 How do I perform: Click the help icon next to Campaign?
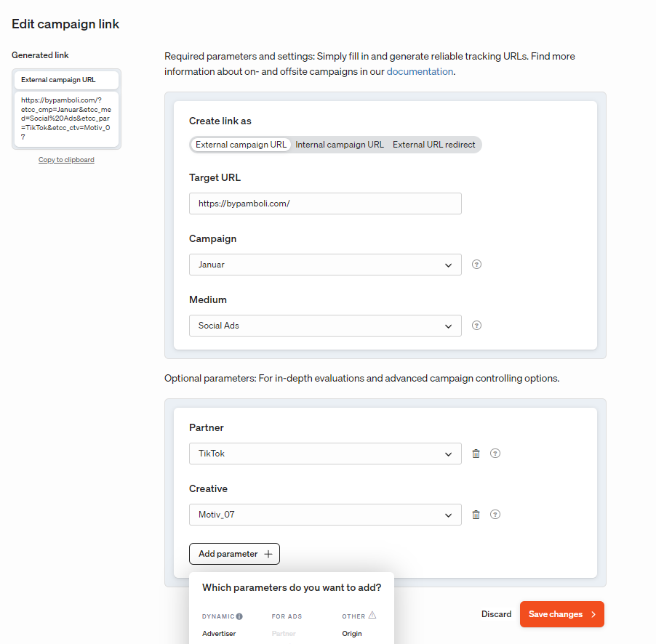[x=476, y=265]
